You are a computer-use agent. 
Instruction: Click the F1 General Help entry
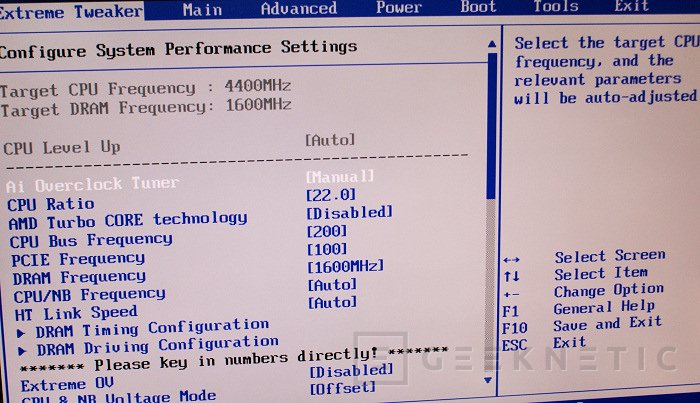(x=579, y=308)
